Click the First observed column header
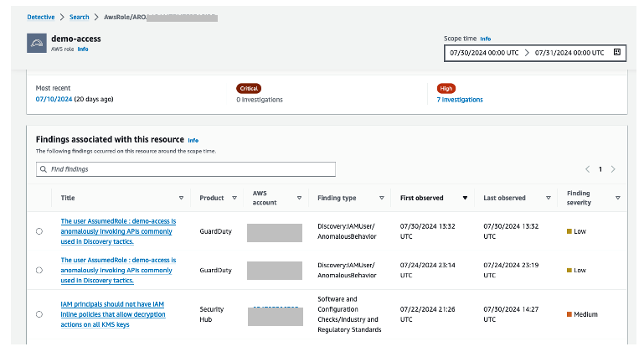This screenshot has width=644, height=357. pyautogui.click(x=422, y=198)
